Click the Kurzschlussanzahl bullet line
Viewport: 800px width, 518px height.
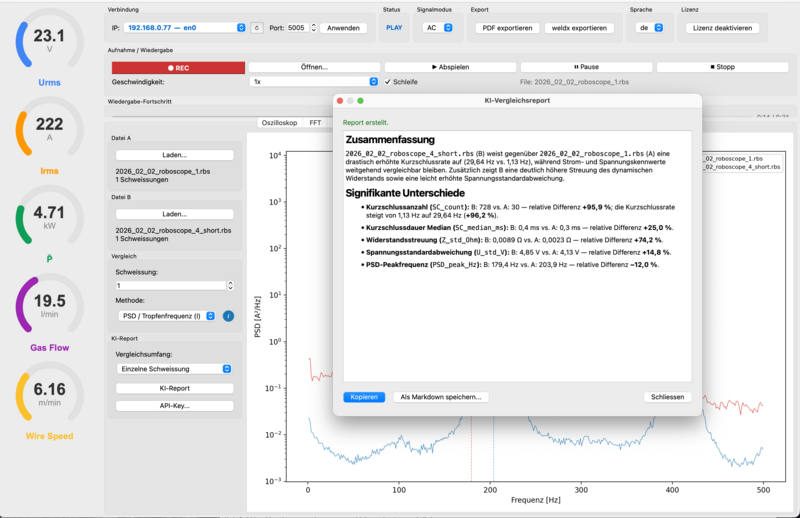[518, 211]
